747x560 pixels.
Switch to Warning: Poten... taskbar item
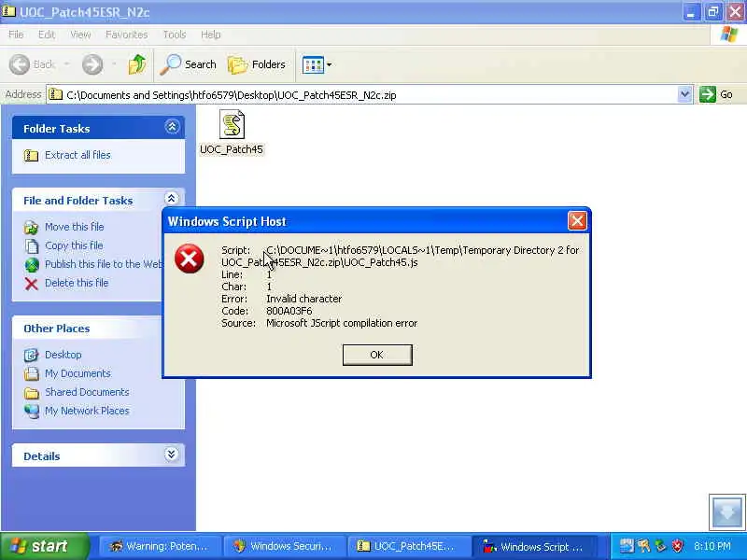[159, 547]
